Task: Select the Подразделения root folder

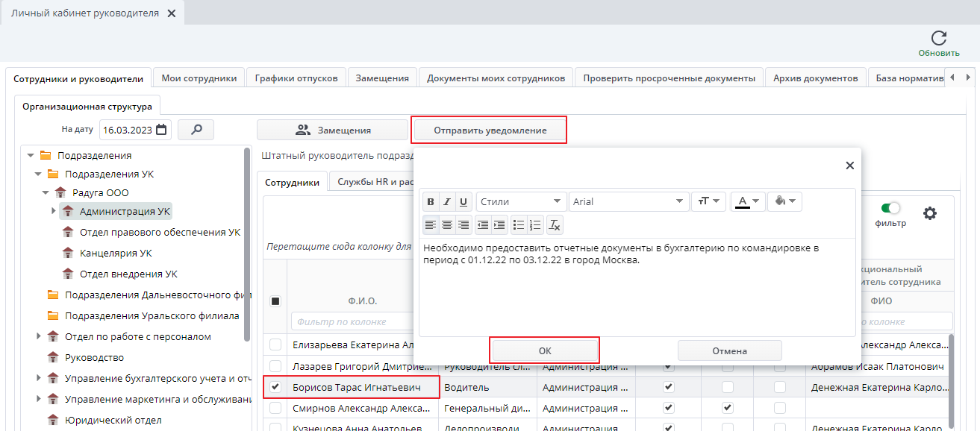Action: [x=94, y=155]
